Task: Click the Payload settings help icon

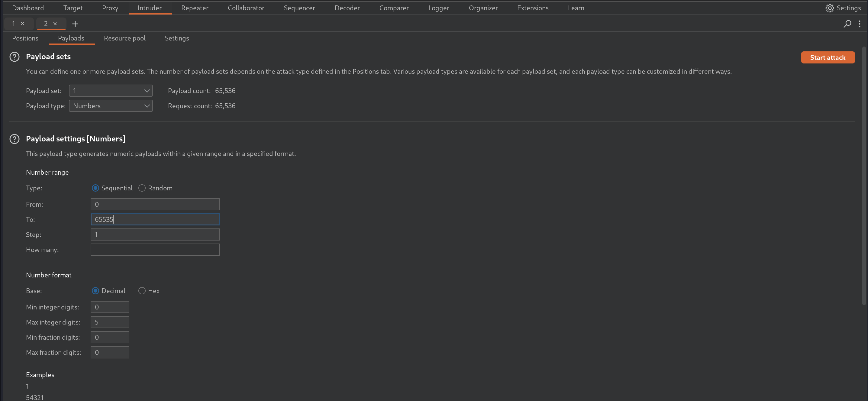Action: coord(14,139)
